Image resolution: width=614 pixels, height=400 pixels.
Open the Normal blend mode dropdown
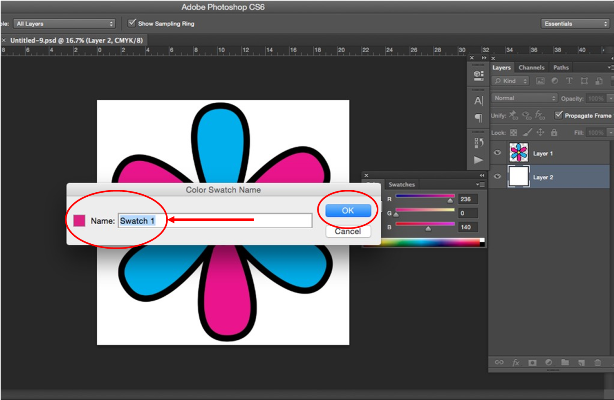525,98
